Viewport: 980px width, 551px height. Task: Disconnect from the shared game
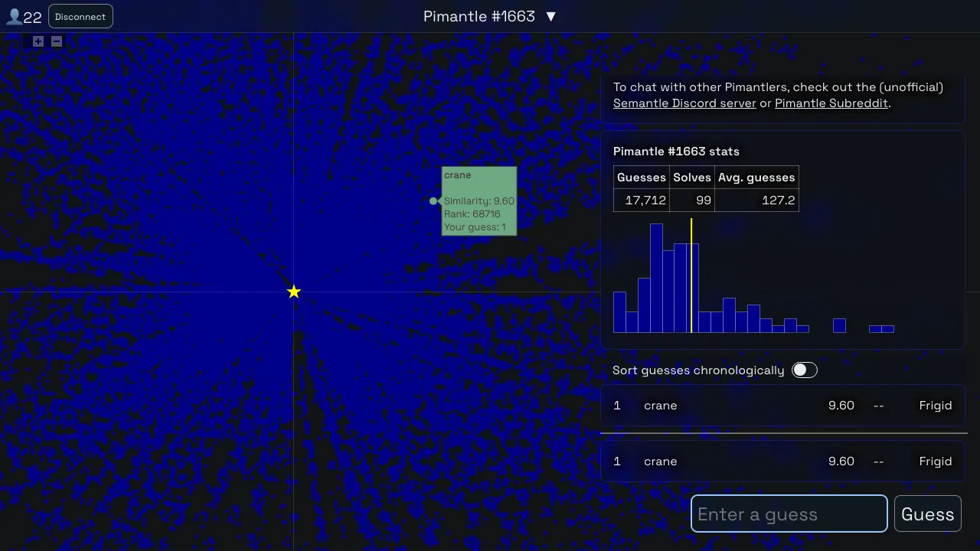coord(80,17)
